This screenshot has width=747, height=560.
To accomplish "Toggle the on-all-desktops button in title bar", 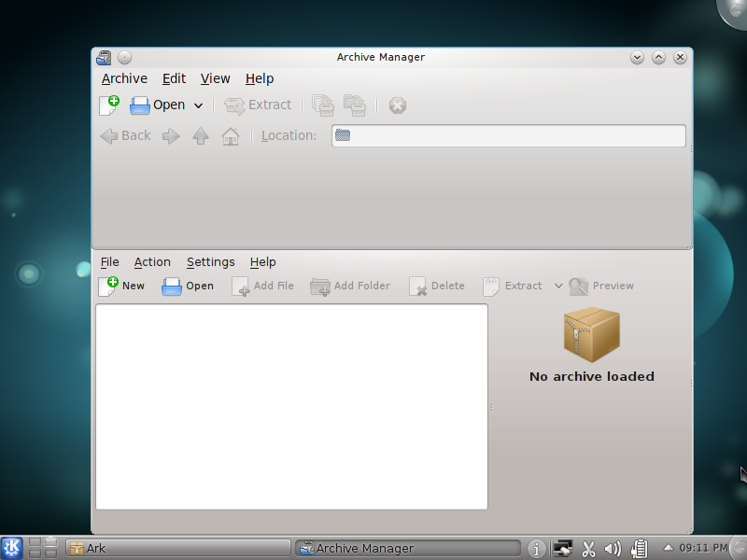I will [124, 58].
